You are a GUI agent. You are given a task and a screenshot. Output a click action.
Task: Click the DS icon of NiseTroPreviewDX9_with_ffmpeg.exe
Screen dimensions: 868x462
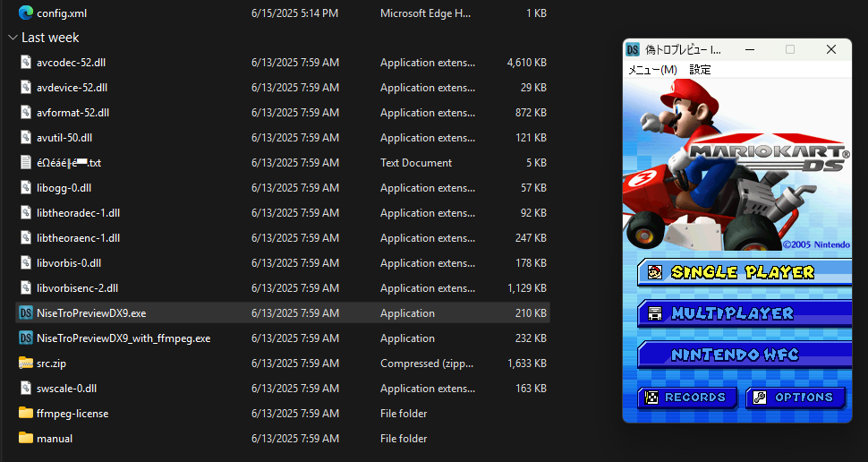tap(25, 338)
